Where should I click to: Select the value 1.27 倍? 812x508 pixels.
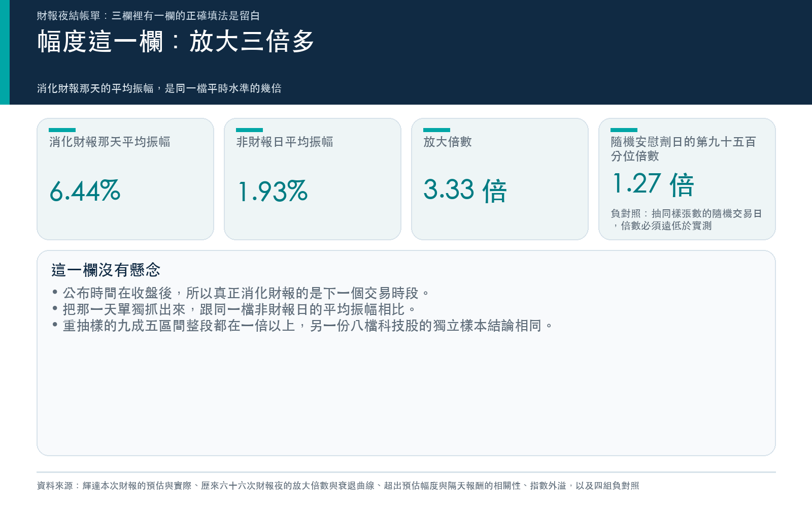click(x=653, y=184)
